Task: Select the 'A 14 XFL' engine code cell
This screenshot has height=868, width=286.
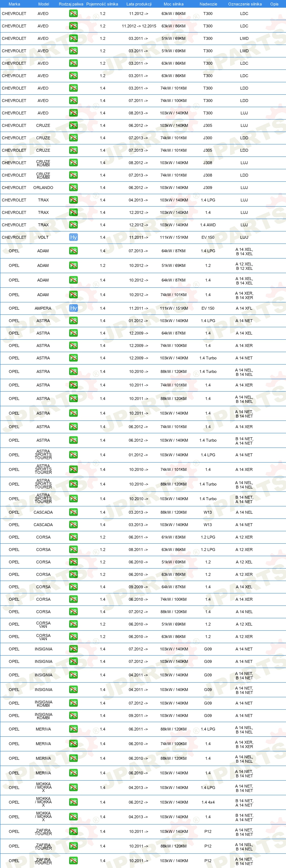Action: [x=244, y=308]
